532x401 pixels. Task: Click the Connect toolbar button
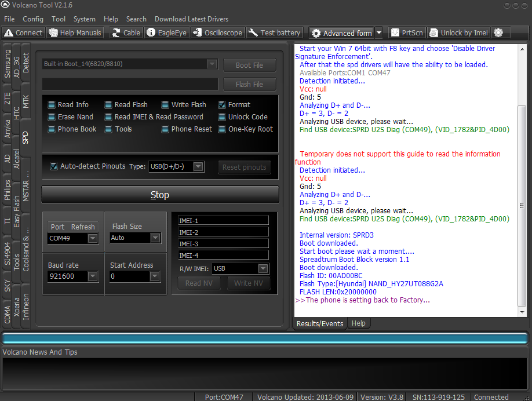coord(23,33)
